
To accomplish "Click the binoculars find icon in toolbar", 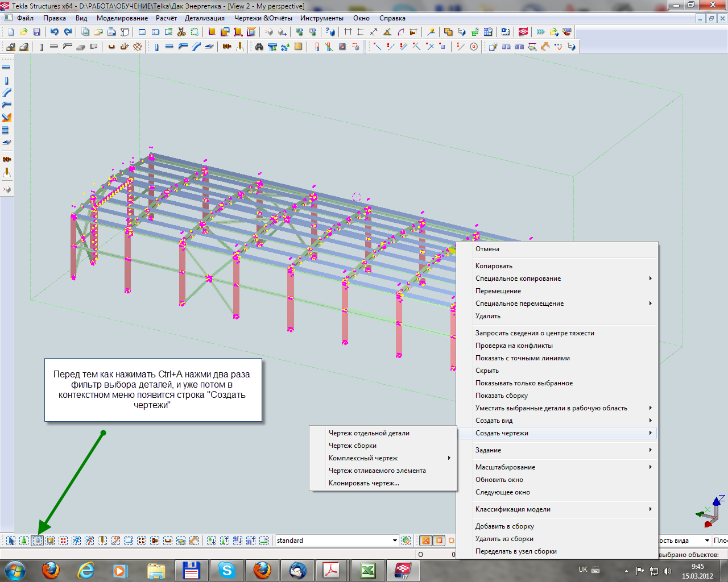I will (259, 47).
